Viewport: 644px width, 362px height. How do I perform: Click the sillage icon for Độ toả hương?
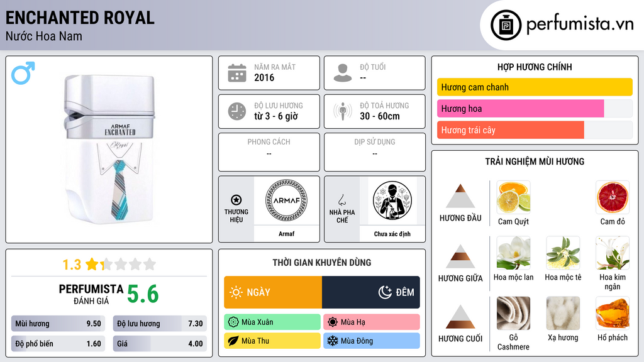pyautogui.click(x=343, y=111)
